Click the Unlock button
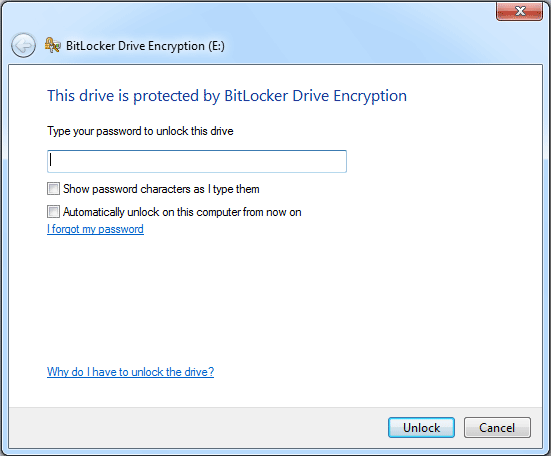 (421, 428)
